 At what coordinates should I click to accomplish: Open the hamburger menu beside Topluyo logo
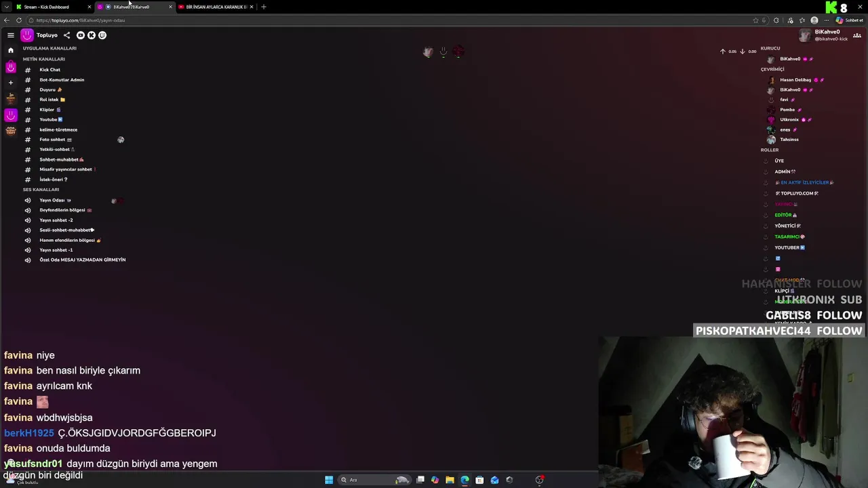pyautogui.click(x=11, y=35)
